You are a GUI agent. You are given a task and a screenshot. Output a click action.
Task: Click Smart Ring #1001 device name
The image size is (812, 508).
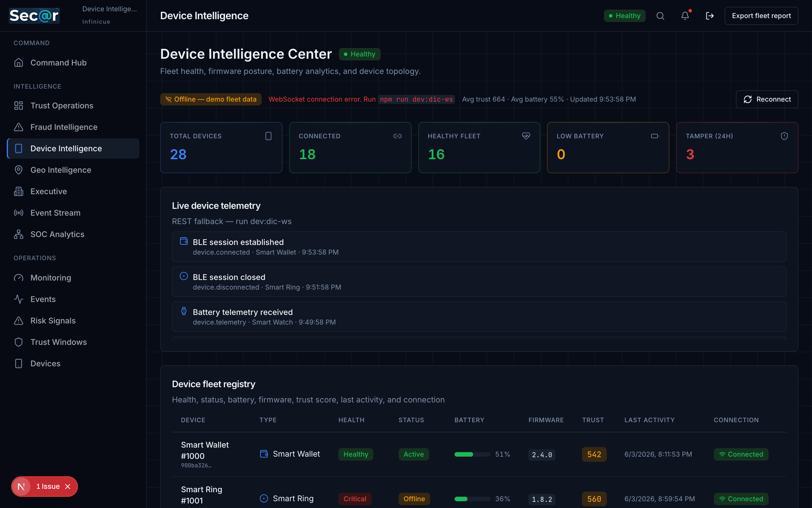(201, 495)
